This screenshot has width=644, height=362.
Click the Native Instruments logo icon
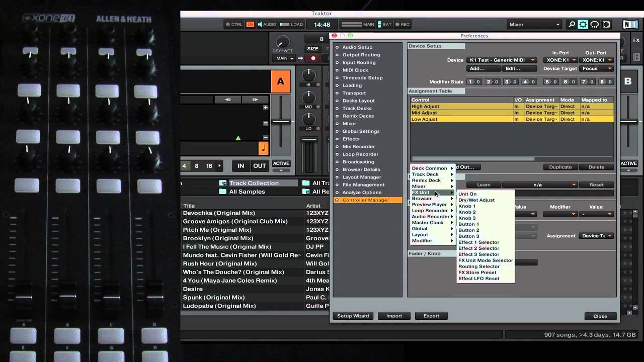(x=629, y=24)
